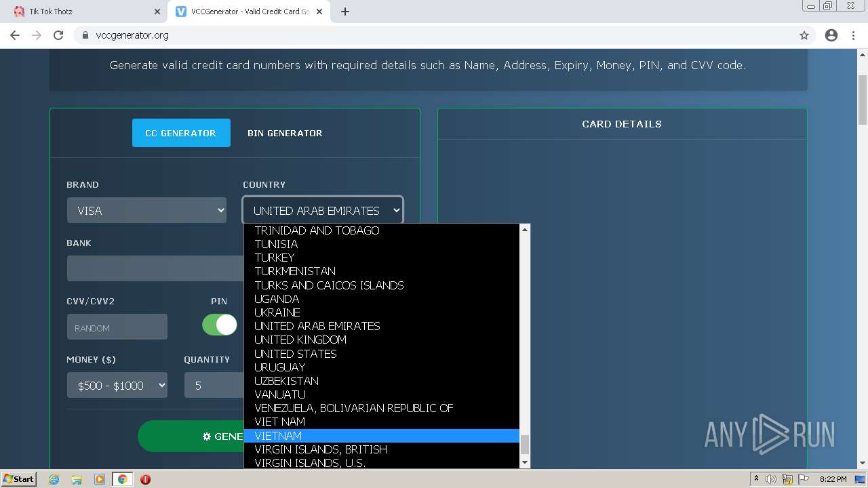Select UGANDA from the list
This screenshot has height=488, width=868.
pyautogui.click(x=382, y=299)
